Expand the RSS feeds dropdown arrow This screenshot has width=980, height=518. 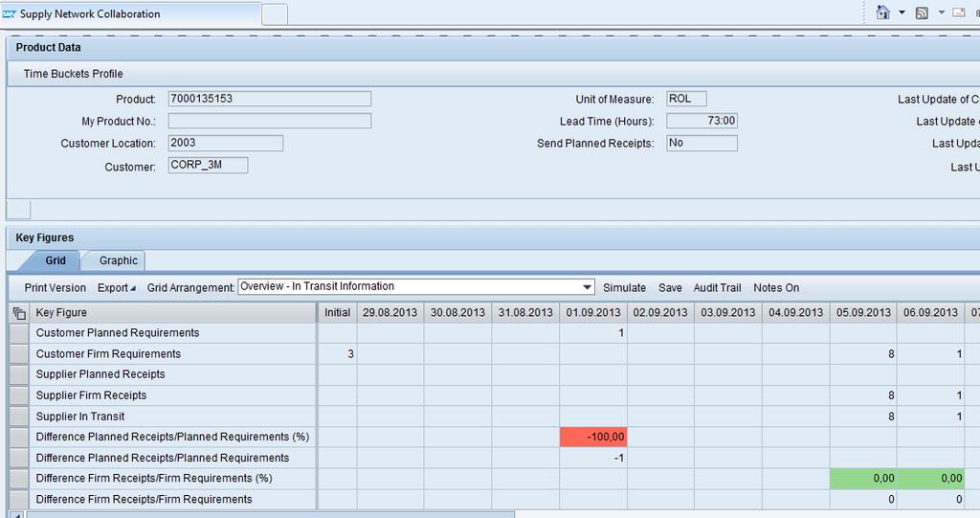[942, 12]
